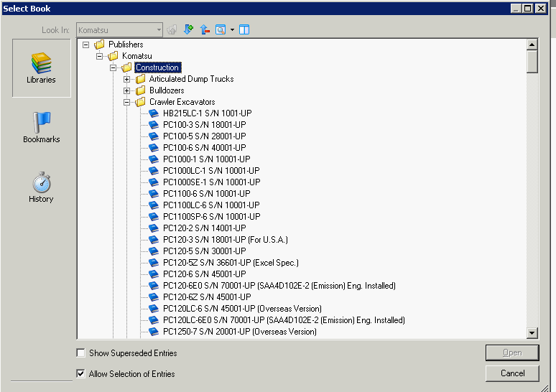
Task: Click the Crawler Excavators folder icon
Action: point(140,102)
